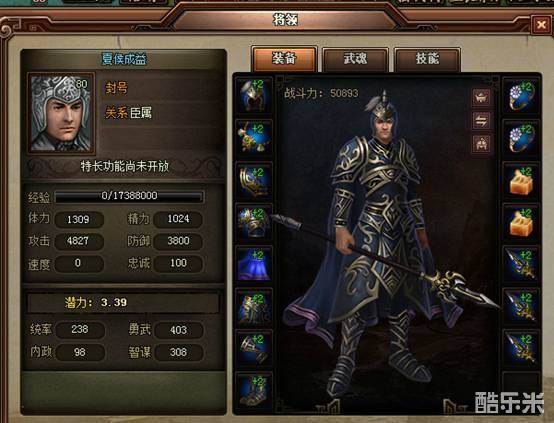Switch to the 技能 tab
Screen dimensions: 554x423
coord(427,59)
